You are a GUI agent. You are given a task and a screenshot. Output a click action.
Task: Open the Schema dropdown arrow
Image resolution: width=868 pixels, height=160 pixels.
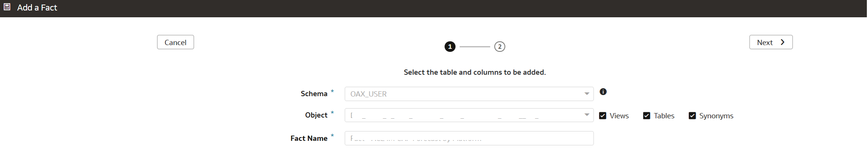click(x=587, y=94)
